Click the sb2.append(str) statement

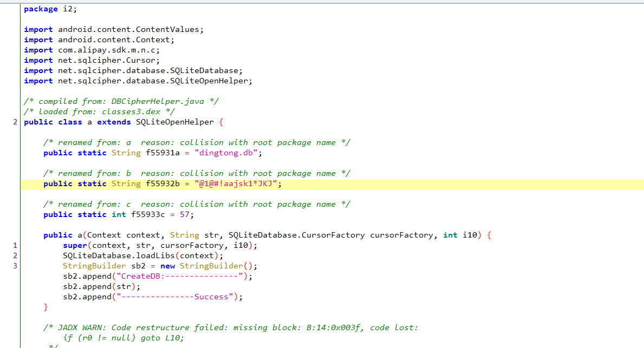(x=101, y=286)
